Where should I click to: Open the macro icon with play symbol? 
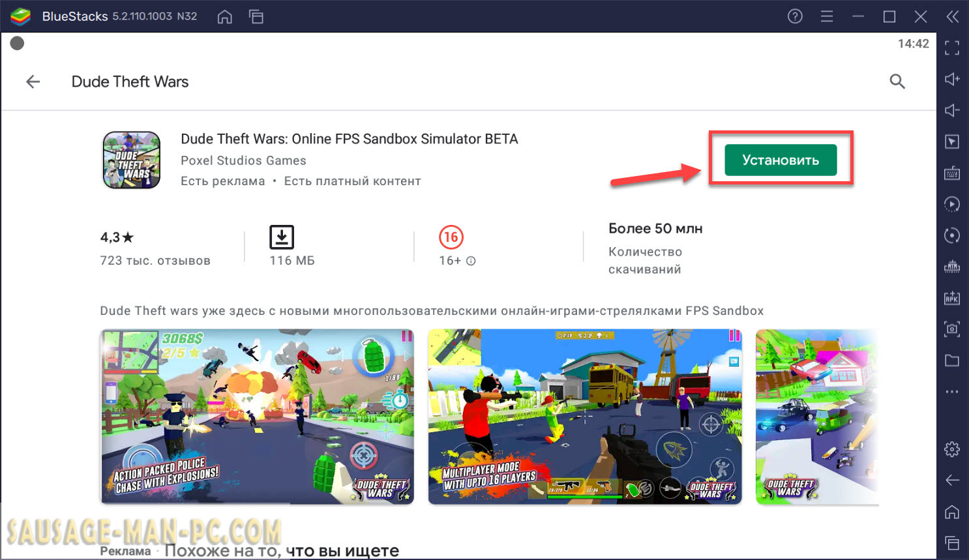pos(952,204)
